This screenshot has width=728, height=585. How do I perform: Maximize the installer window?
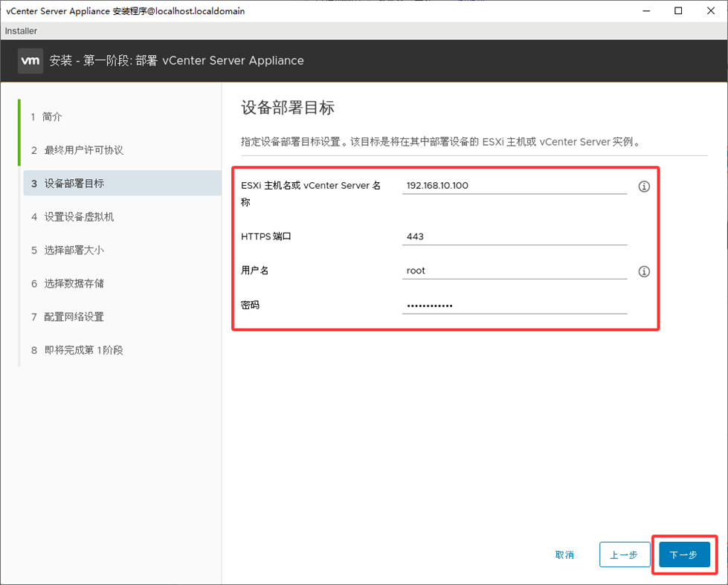(678, 11)
